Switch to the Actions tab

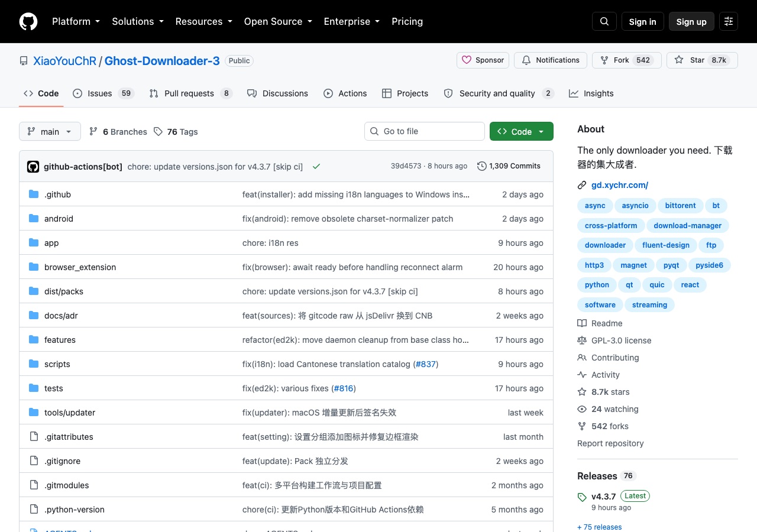coord(345,93)
